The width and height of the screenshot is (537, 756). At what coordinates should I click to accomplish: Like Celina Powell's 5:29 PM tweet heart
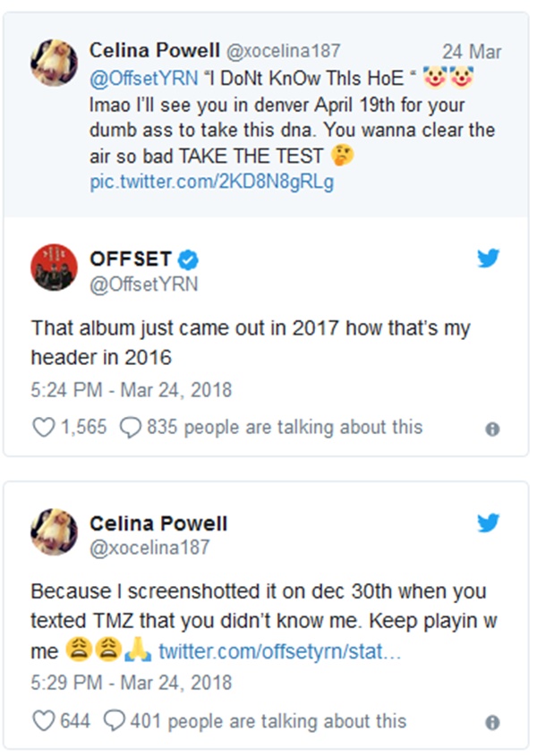point(43,720)
